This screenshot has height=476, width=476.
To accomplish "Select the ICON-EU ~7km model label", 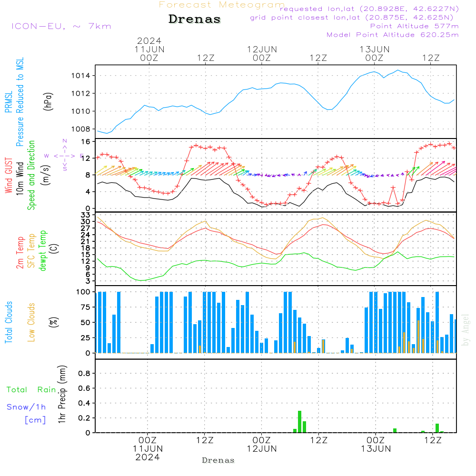I will (x=61, y=26).
